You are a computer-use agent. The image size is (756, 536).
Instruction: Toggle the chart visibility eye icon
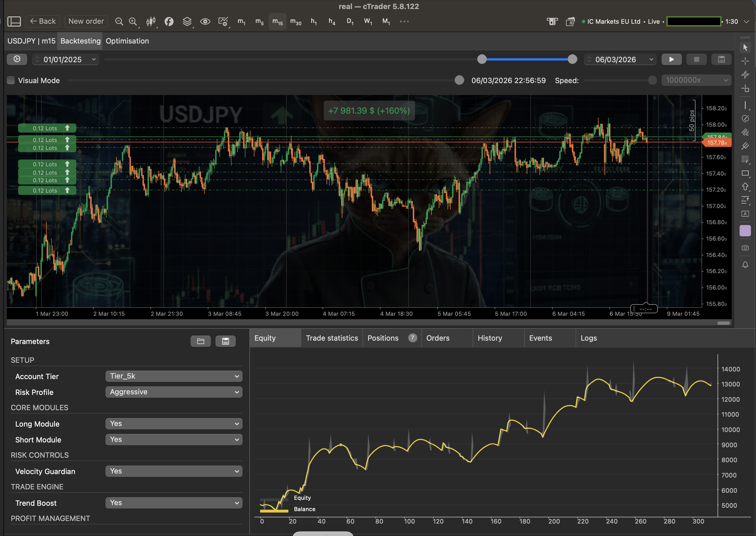(205, 21)
